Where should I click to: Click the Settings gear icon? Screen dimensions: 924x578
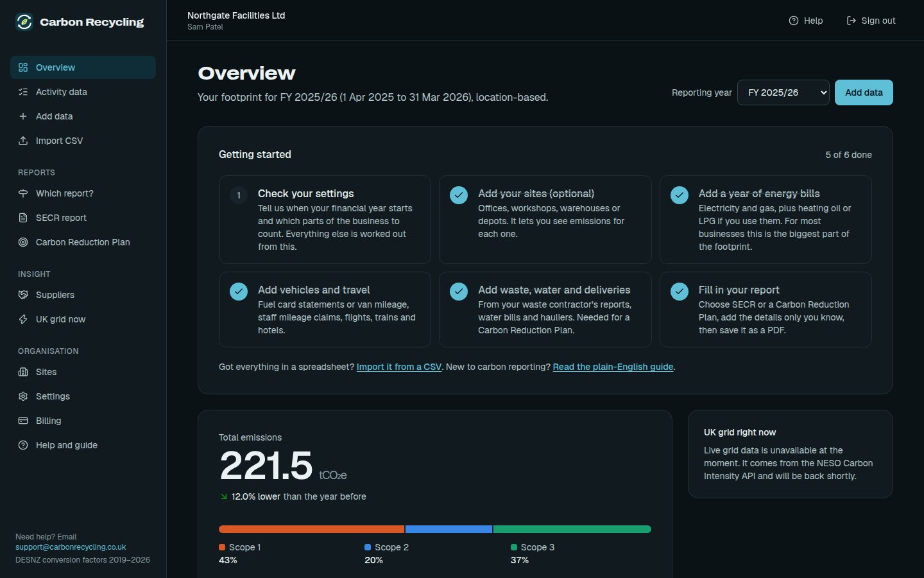click(x=23, y=396)
